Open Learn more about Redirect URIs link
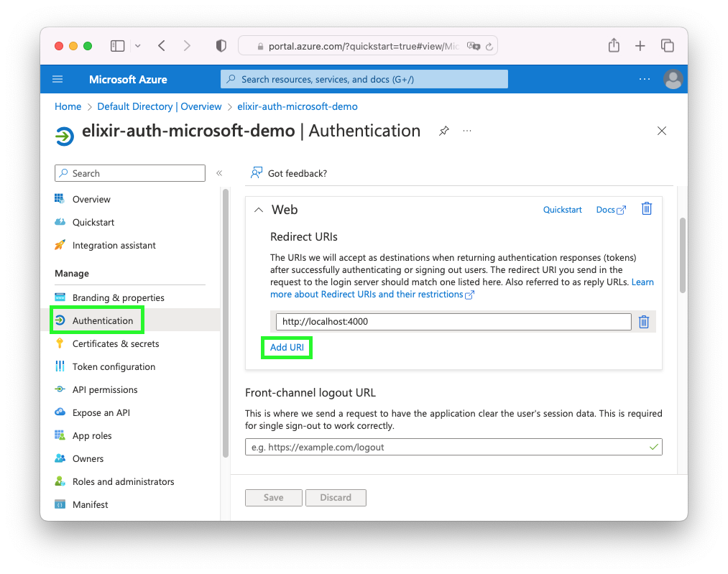728x574 pixels. click(372, 295)
